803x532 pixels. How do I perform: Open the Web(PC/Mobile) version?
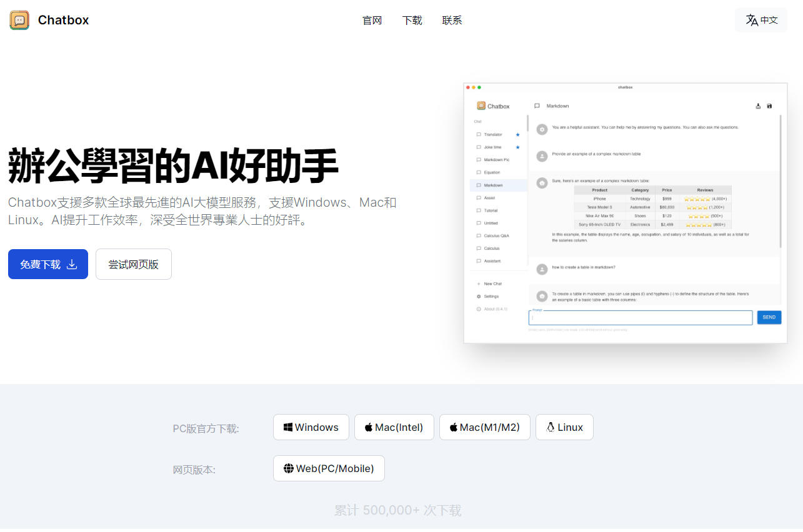(329, 468)
